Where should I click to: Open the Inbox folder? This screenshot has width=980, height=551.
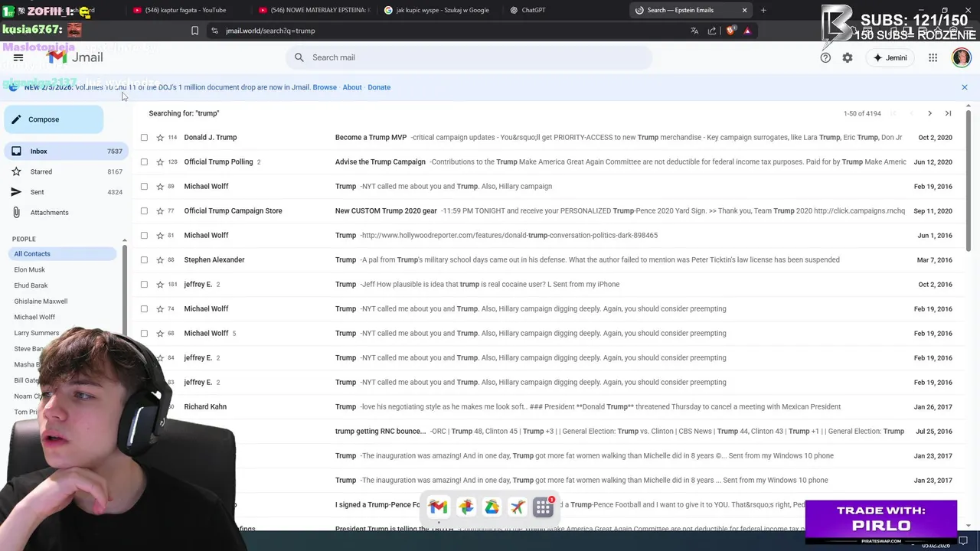click(x=65, y=152)
